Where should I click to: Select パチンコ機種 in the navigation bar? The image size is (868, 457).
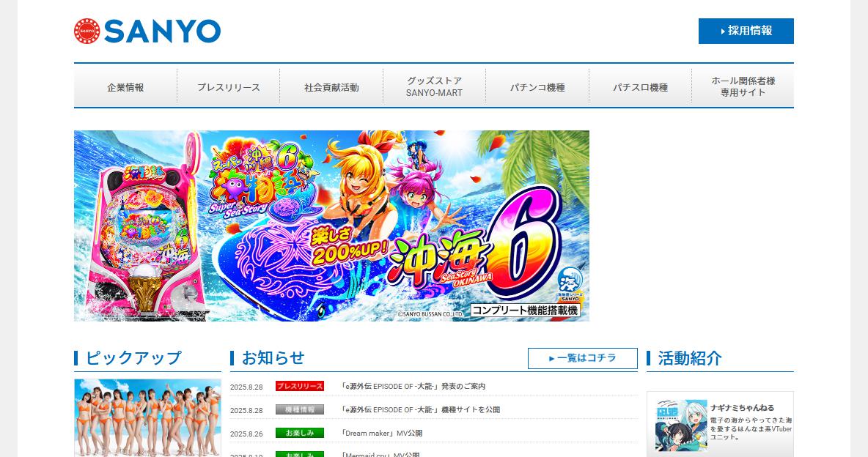click(537, 87)
